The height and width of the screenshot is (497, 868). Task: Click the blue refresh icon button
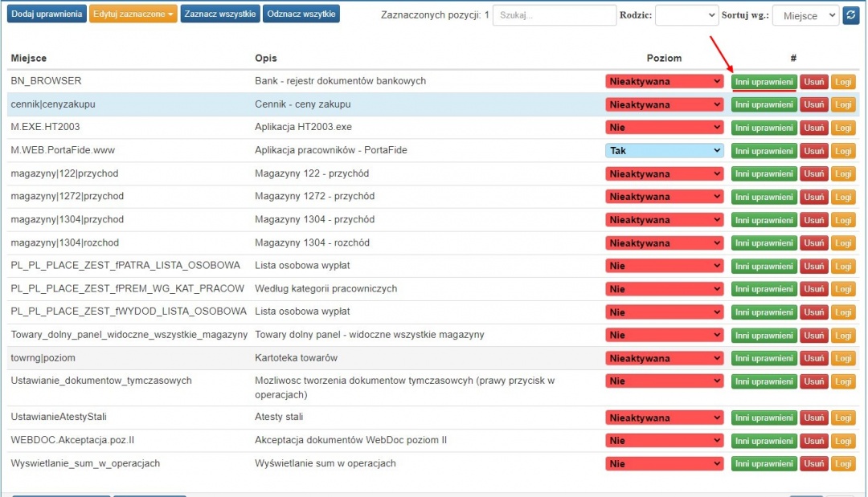tap(851, 15)
